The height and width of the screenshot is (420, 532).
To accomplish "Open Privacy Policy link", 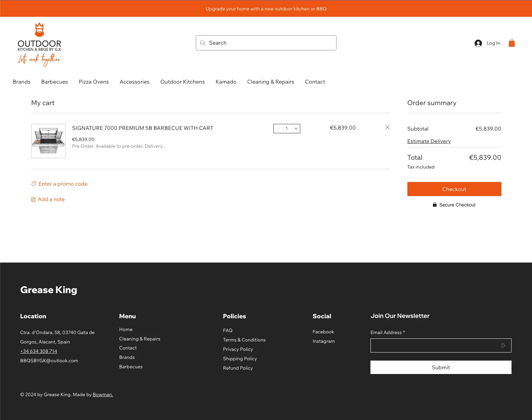I will tap(238, 349).
